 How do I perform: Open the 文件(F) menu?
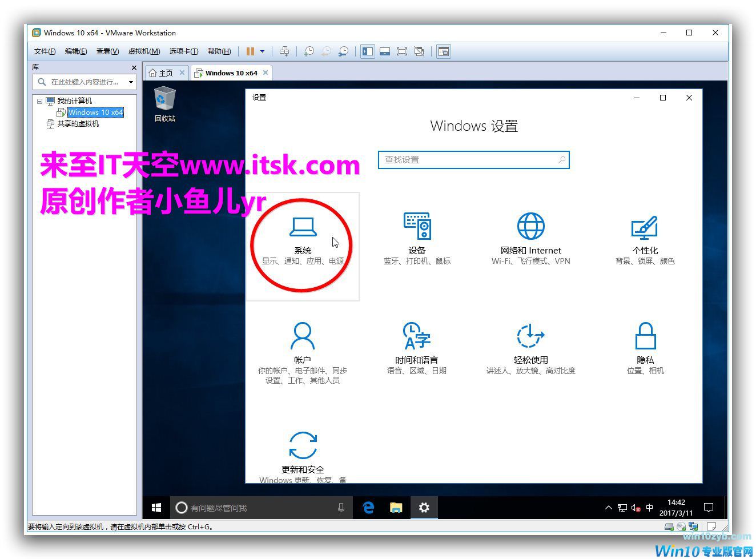point(45,51)
